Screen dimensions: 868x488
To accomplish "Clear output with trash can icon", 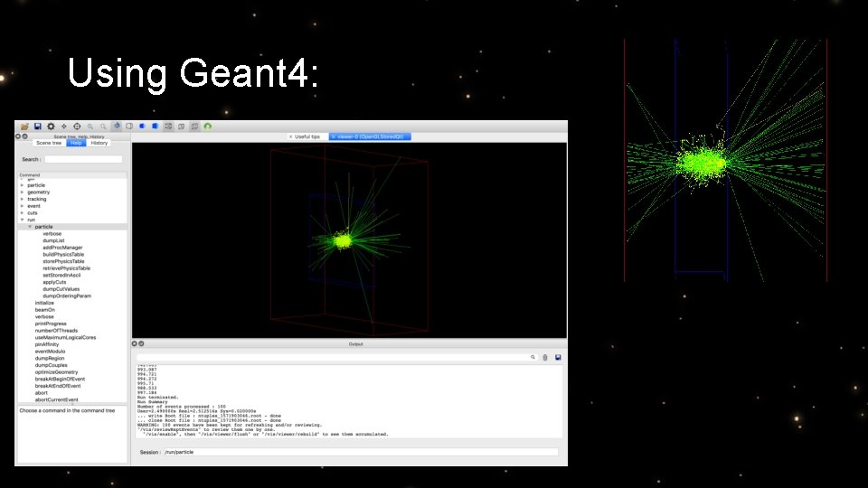I will click(x=545, y=358).
